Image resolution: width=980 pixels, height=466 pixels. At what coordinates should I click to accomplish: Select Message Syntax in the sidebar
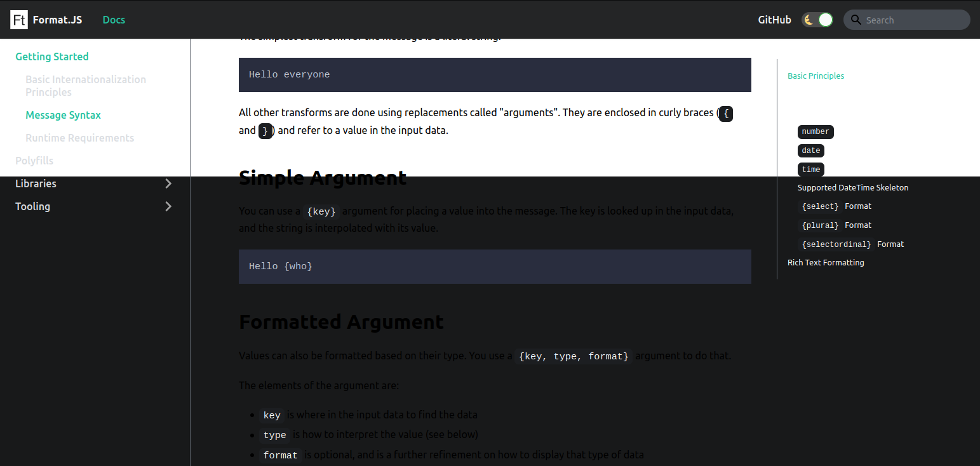tap(63, 115)
